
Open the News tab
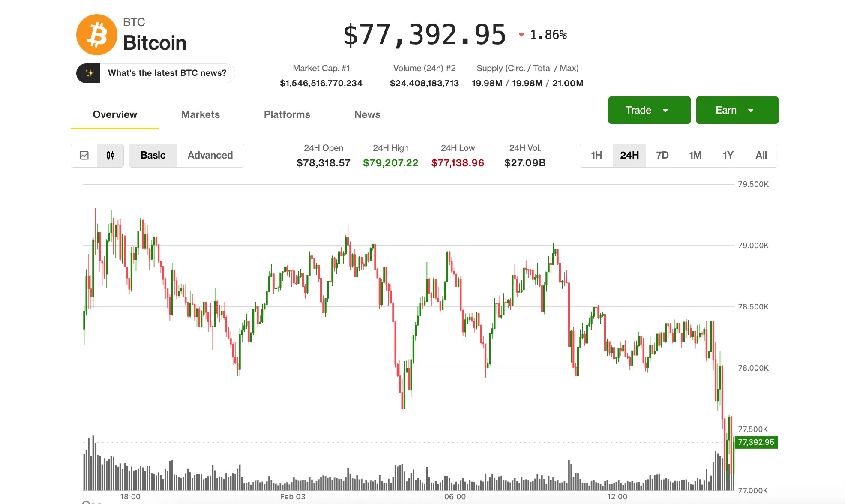[x=367, y=114]
